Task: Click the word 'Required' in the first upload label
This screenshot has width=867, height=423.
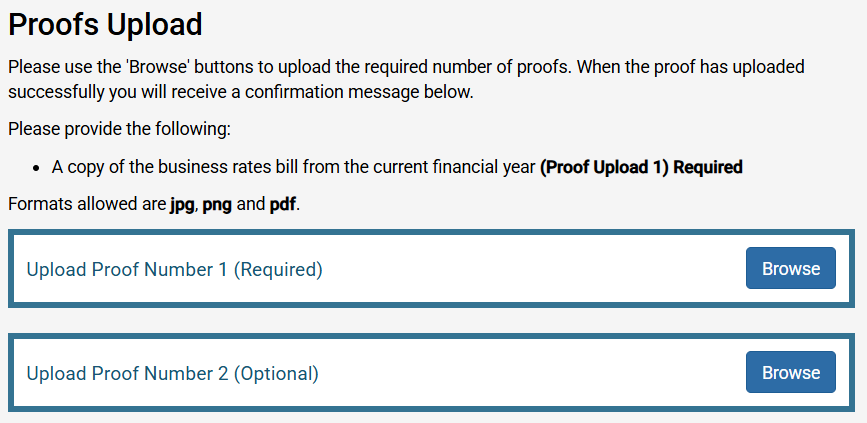Action: click(x=278, y=269)
